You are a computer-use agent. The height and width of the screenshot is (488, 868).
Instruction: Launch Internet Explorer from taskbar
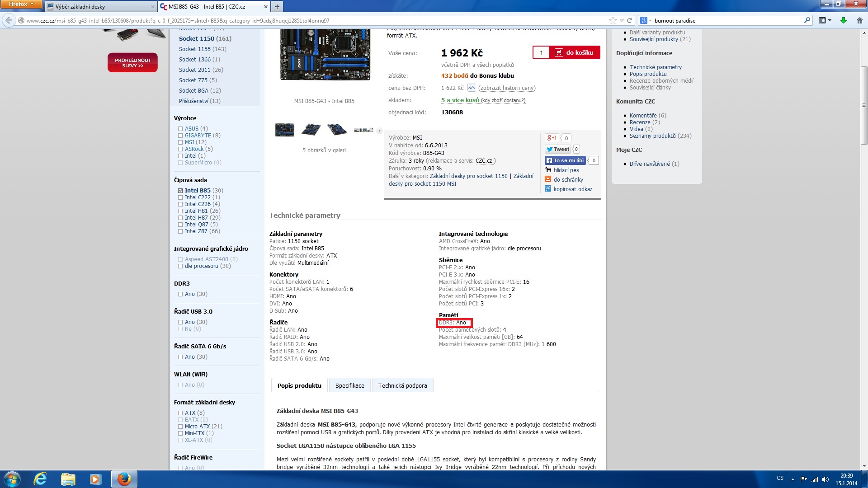pos(40,479)
